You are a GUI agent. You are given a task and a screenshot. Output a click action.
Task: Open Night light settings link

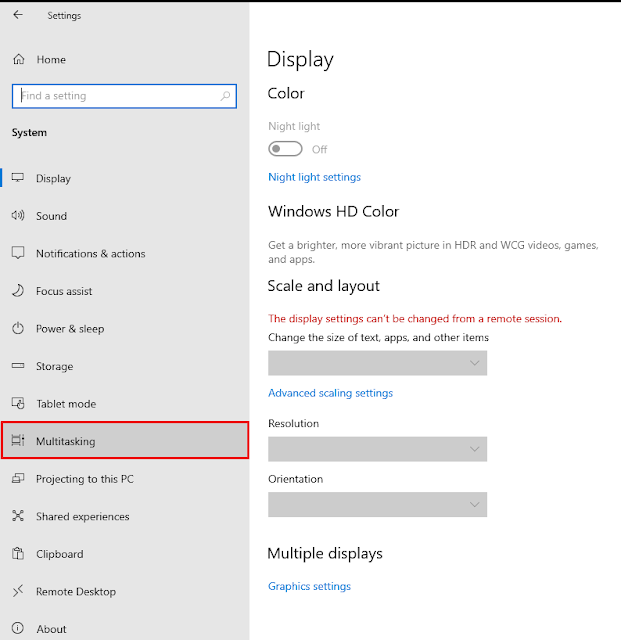tap(314, 177)
